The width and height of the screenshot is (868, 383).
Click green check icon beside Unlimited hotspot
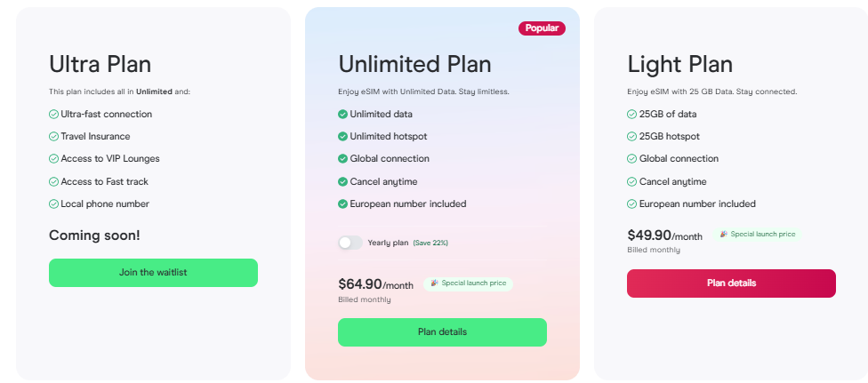342,136
